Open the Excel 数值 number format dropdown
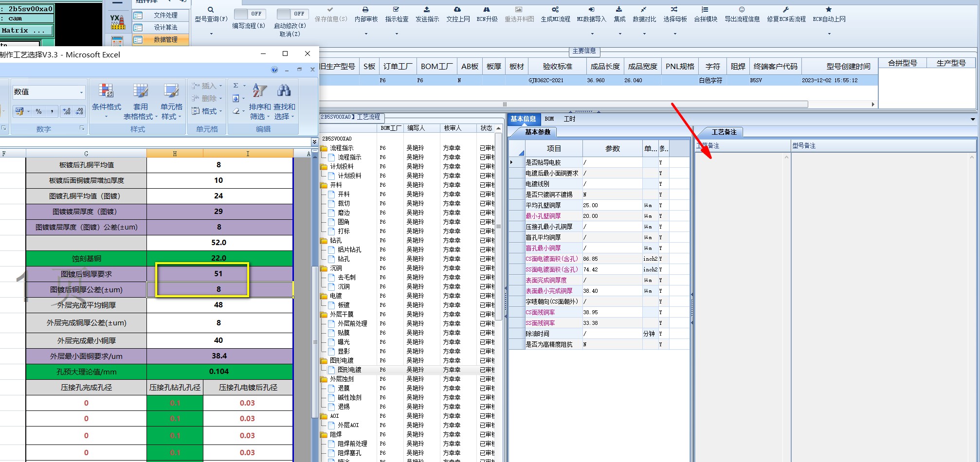Image resolution: width=980 pixels, height=462 pixels. tap(81, 92)
